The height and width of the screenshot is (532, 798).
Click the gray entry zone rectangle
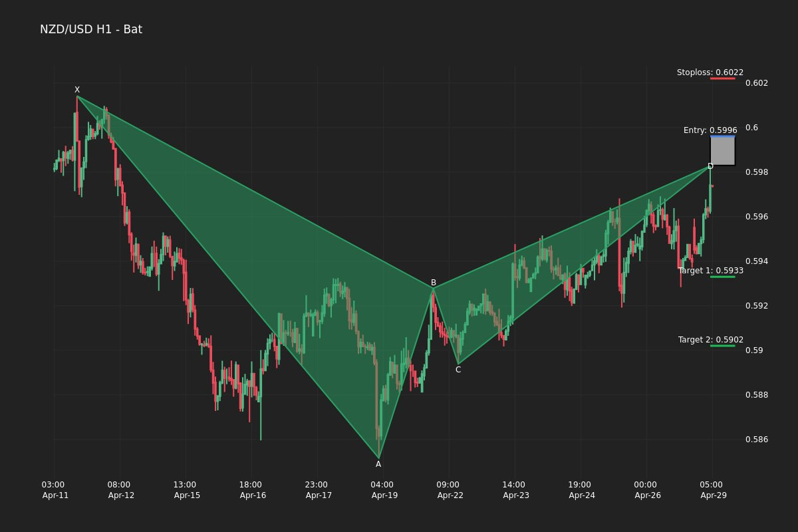[723, 151]
